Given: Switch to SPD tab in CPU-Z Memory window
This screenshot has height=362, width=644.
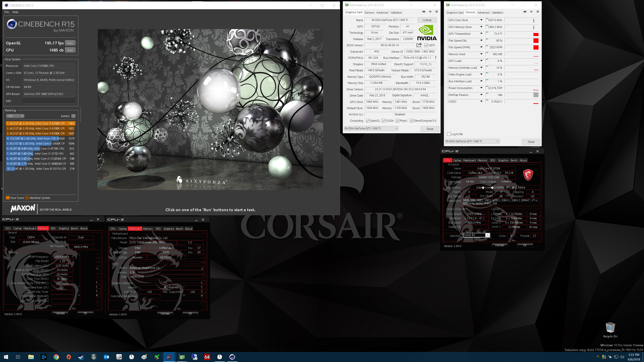Looking at the screenshot, I should point(53,228).
